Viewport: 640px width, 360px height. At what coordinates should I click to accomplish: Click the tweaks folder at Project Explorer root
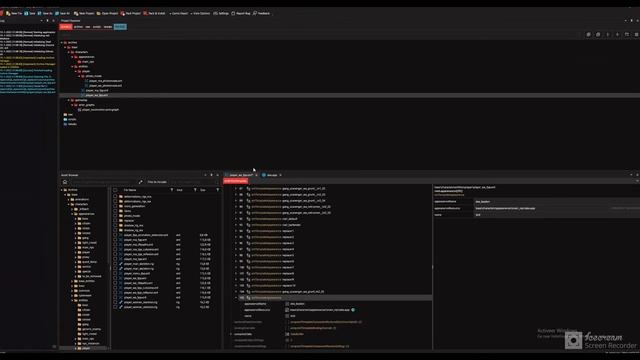tap(72, 124)
